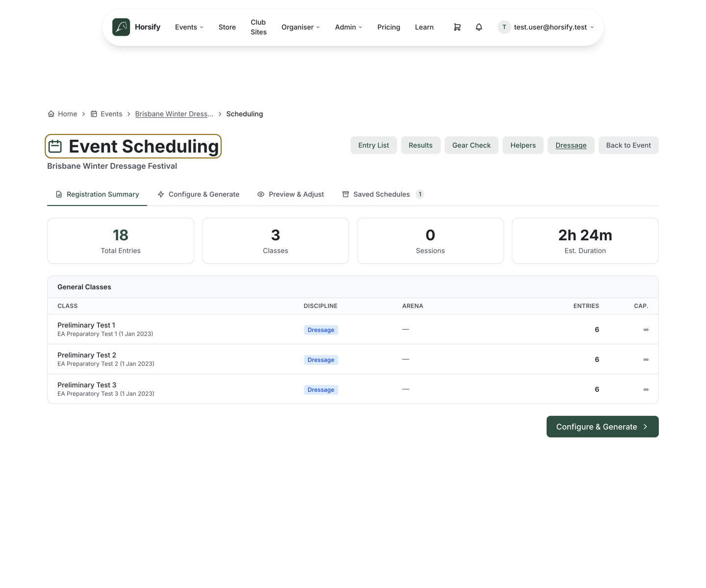706x588 pixels.
Task: Click entries value 6 for Preliminary Test 1
Action: click(x=597, y=330)
